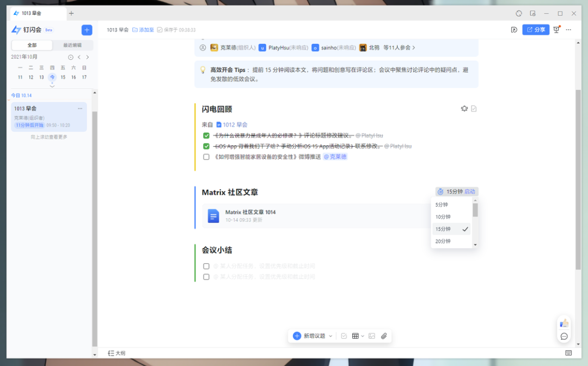Go to the previous week in the calendar
This screenshot has width=588, height=366.
coord(79,57)
